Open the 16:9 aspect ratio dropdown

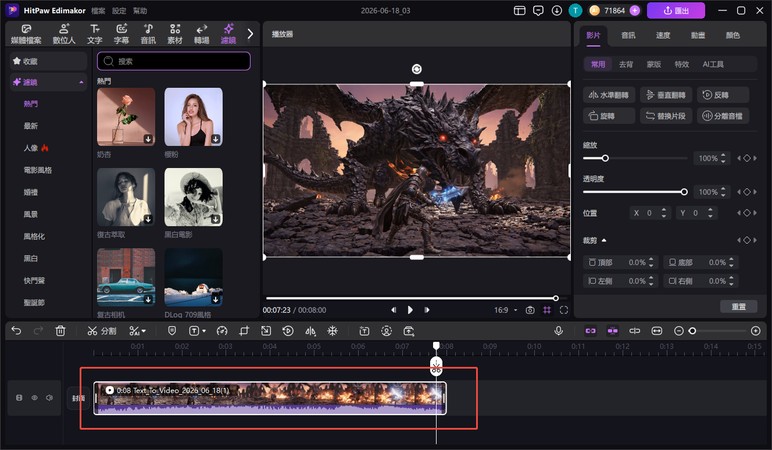[x=506, y=310]
